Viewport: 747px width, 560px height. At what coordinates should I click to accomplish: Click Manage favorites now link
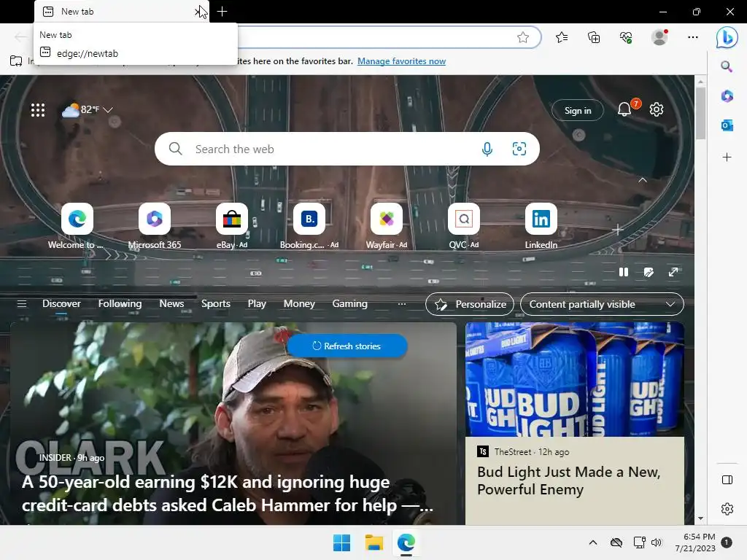click(x=402, y=61)
